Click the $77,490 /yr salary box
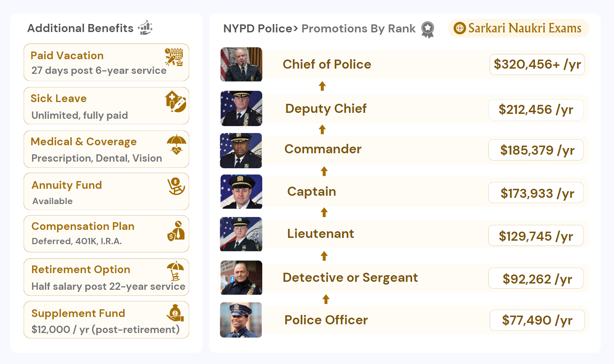 [537, 320]
